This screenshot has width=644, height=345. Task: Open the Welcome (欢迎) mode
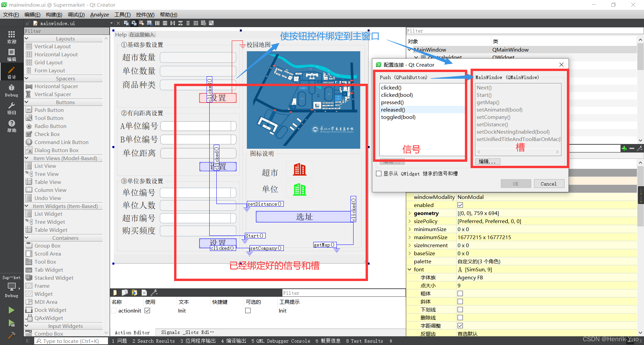[x=11, y=37]
